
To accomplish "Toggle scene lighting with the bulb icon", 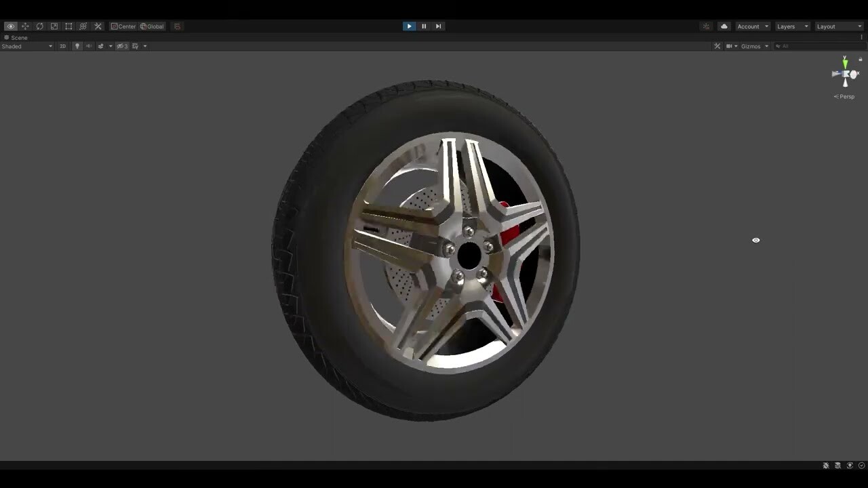I will 77,45.
